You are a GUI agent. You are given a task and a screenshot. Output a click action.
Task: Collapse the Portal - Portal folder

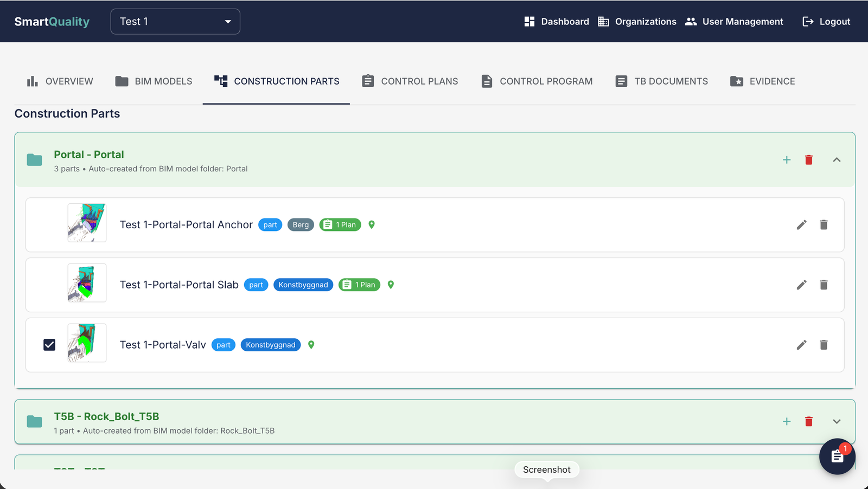click(837, 160)
